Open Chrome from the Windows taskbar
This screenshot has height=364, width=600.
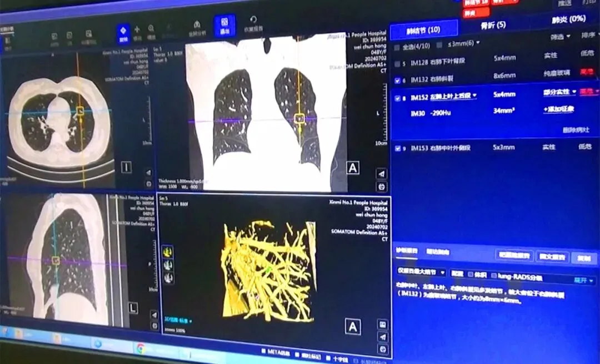click(141, 348)
